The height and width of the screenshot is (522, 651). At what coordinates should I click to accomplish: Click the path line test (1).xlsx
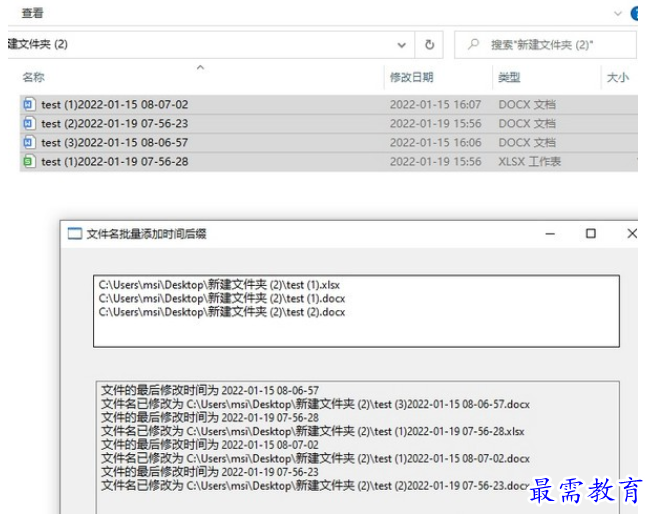point(219,285)
